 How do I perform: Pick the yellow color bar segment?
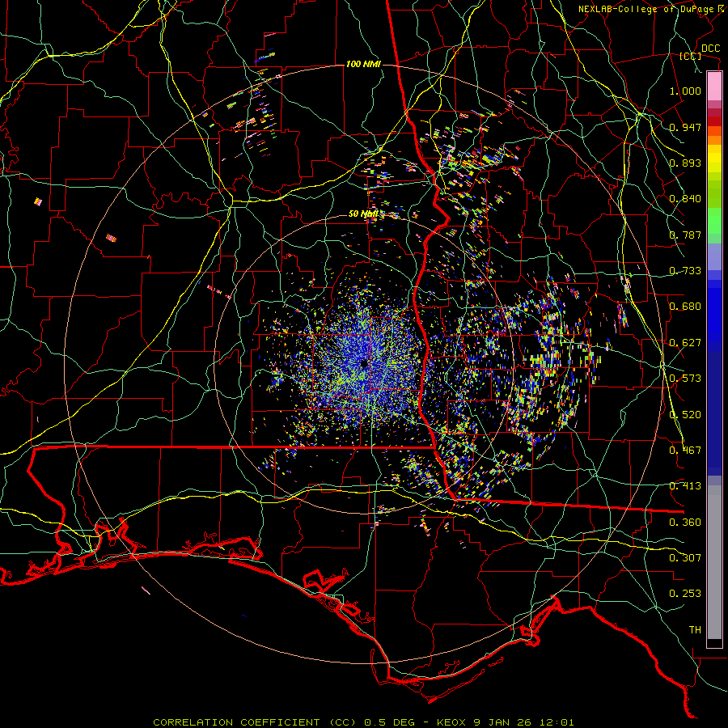(x=714, y=159)
